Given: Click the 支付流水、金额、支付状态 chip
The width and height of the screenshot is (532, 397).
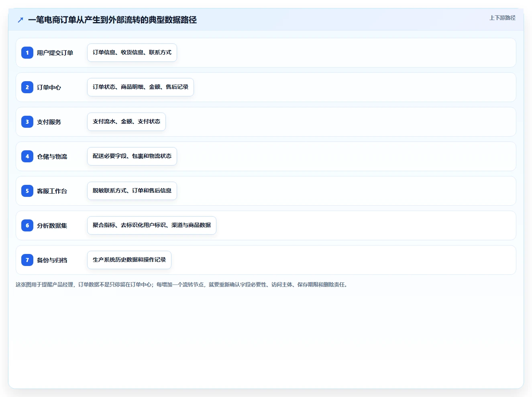Looking at the screenshot, I should 126,122.
